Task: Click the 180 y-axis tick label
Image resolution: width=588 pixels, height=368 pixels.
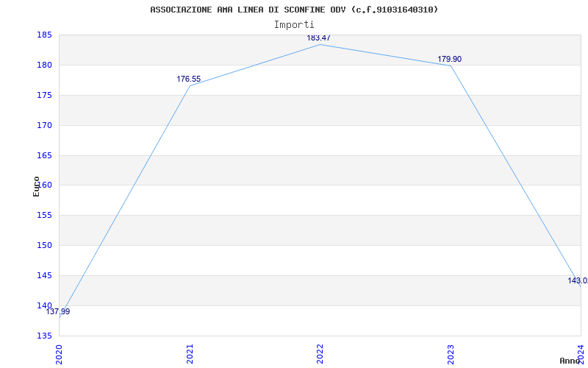Action: click(44, 66)
